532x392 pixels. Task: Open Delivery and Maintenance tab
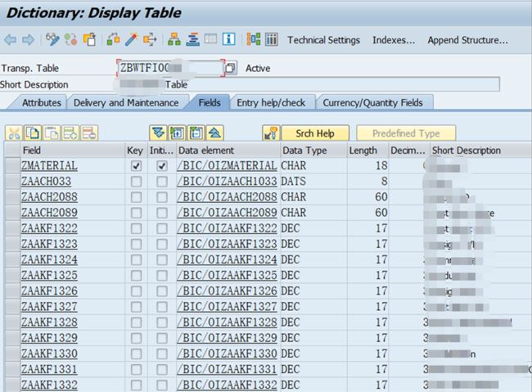[x=126, y=102]
